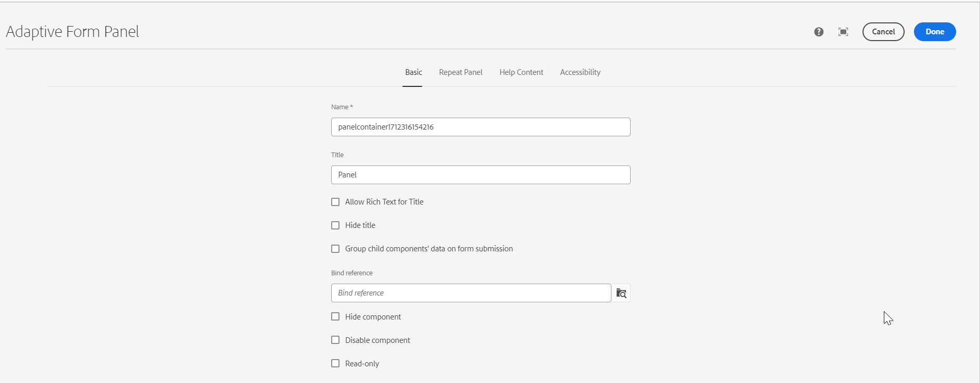Open the help question mark icon
The width and height of the screenshot is (980, 383).
[x=819, y=32]
